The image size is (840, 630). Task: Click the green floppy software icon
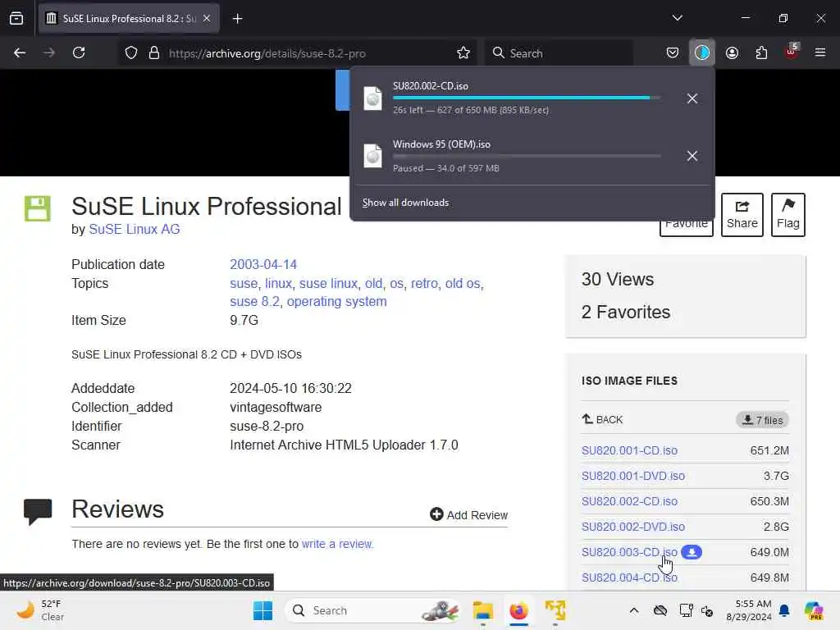[x=38, y=208]
